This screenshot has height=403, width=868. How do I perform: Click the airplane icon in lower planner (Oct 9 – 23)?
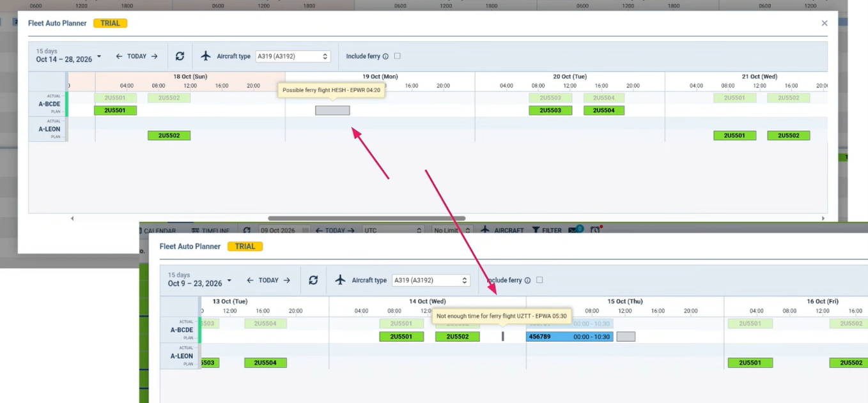click(340, 280)
